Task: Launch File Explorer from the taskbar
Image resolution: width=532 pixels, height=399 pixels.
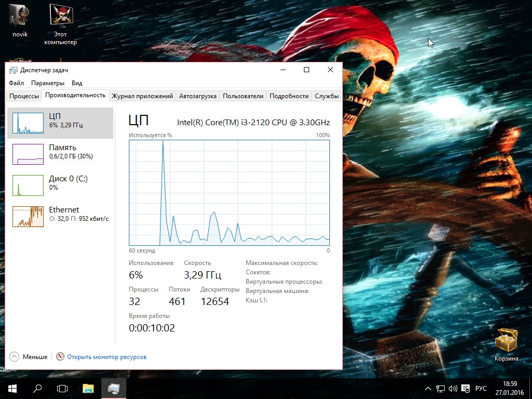Action: (88, 388)
